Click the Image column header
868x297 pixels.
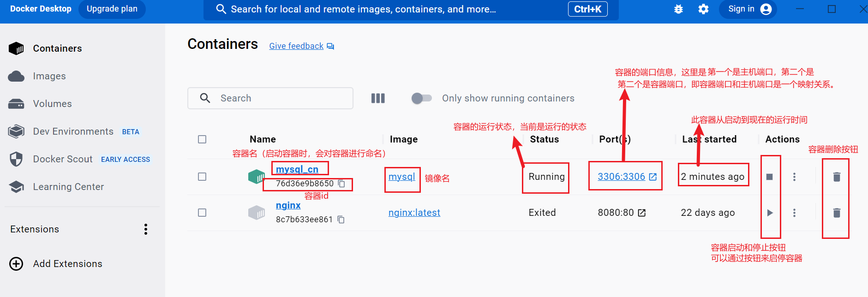click(404, 139)
